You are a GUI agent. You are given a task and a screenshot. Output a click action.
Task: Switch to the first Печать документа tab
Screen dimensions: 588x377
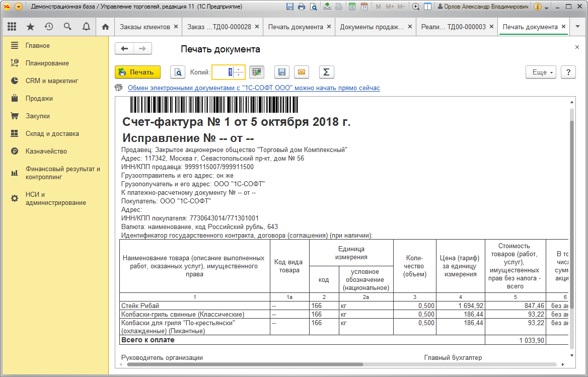296,27
